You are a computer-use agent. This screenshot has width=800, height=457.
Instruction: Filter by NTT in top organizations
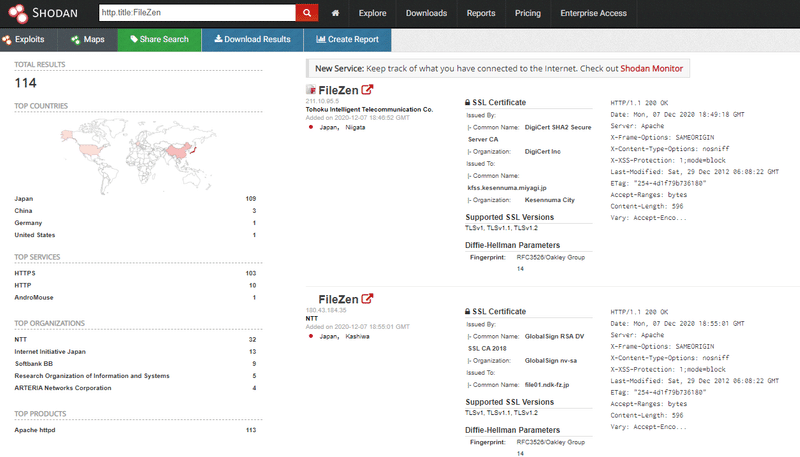20,340
